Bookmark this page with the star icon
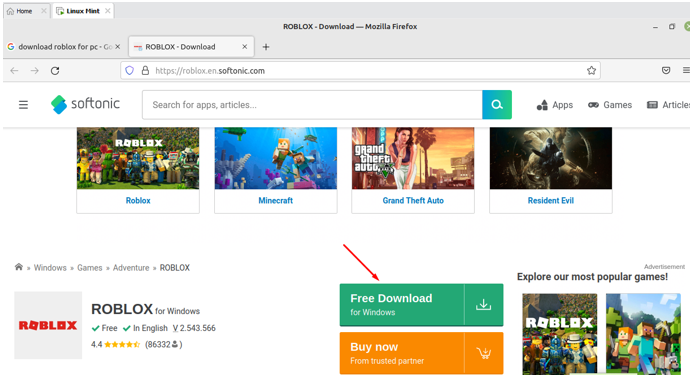690x389 pixels. tap(591, 70)
